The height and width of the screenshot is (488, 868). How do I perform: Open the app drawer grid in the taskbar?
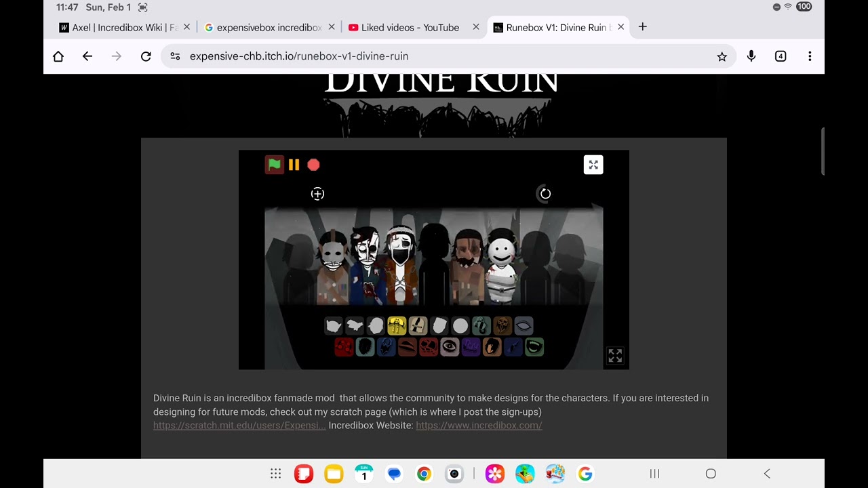[x=275, y=474]
